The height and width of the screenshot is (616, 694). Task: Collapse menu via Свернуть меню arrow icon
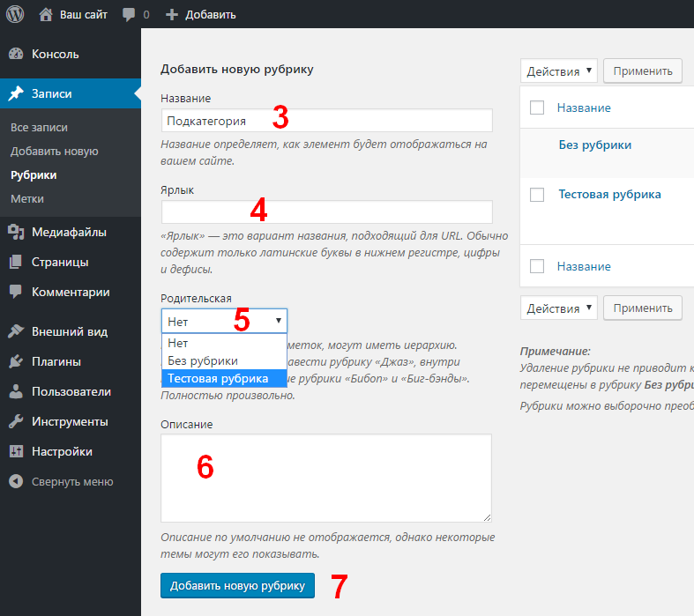16,481
